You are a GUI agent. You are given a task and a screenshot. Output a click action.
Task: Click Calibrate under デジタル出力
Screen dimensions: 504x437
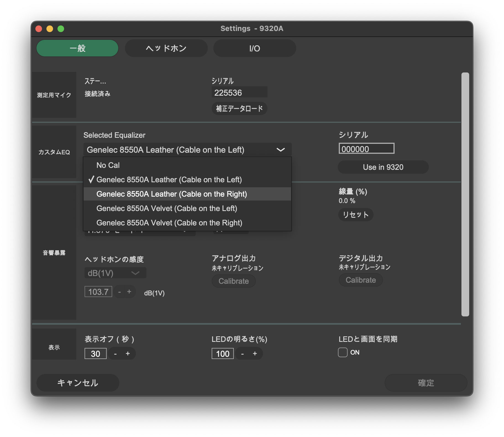click(361, 280)
